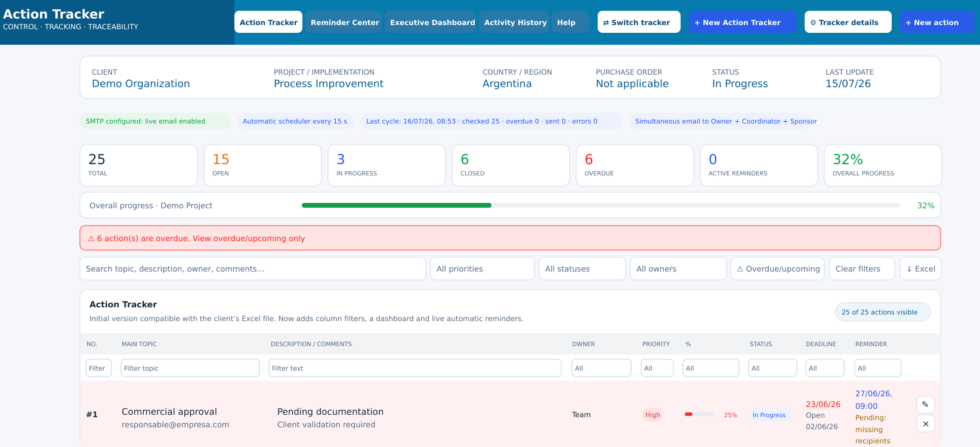Click the No. column Filter field
980x447 pixels.
tap(98, 368)
